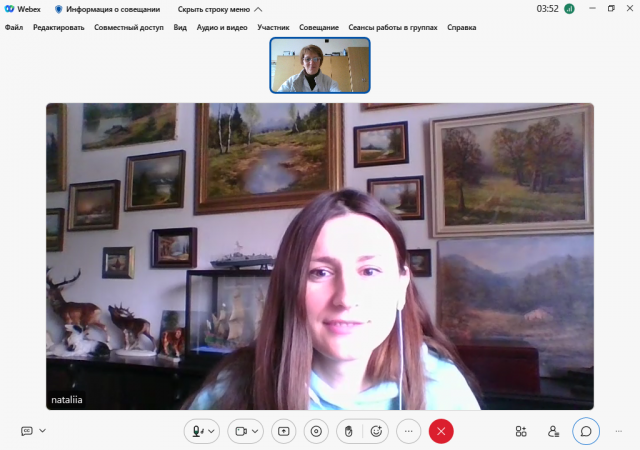Open the Совещание menu

319,27
